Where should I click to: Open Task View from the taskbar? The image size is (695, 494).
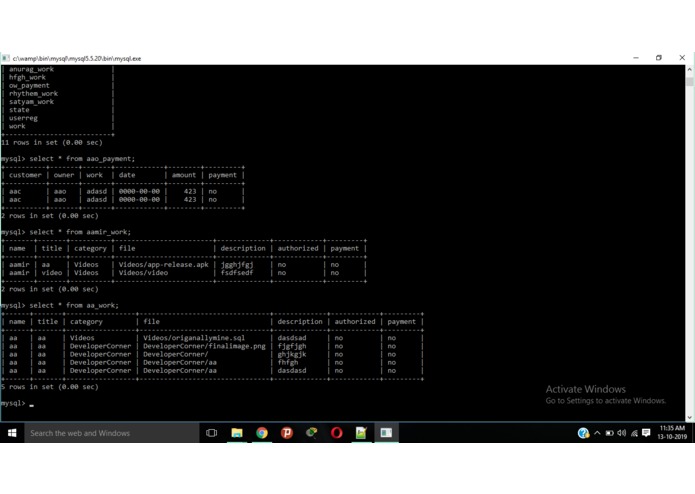(x=211, y=433)
